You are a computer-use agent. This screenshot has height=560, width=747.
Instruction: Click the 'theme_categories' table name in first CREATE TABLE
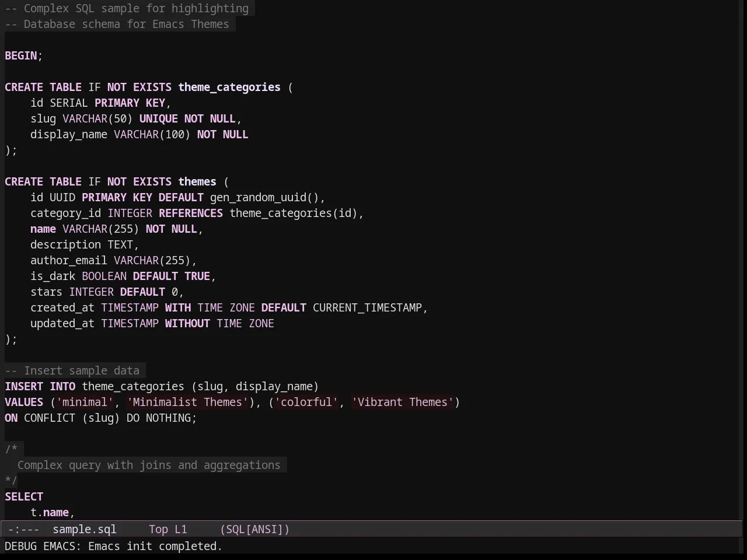coord(229,87)
